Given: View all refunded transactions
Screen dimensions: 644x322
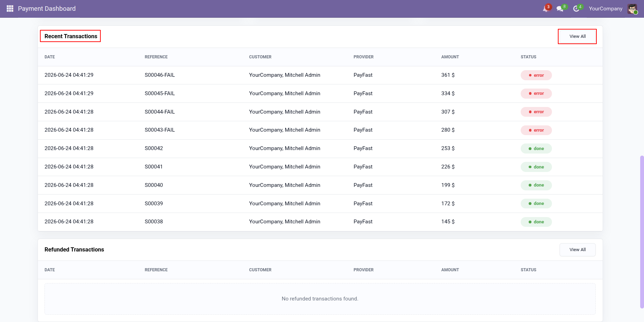Looking at the screenshot, I should tap(577, 250).
